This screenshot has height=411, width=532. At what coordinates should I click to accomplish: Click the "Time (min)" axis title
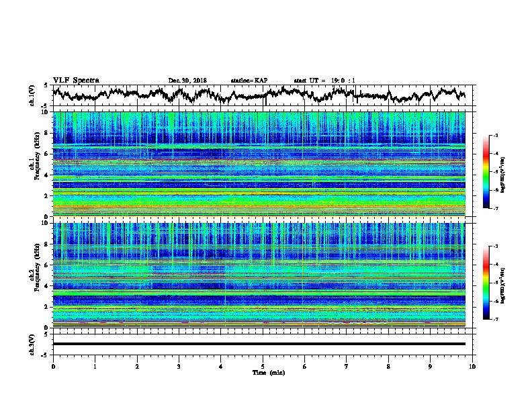(269, 373)
